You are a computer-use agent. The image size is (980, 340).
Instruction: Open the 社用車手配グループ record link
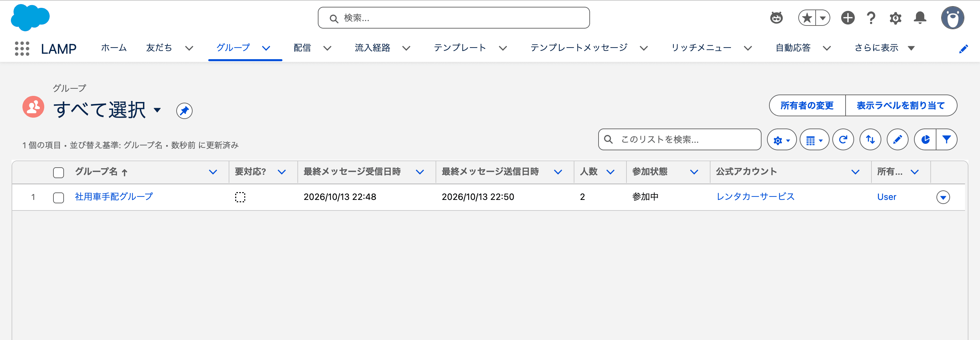[114, 197]
